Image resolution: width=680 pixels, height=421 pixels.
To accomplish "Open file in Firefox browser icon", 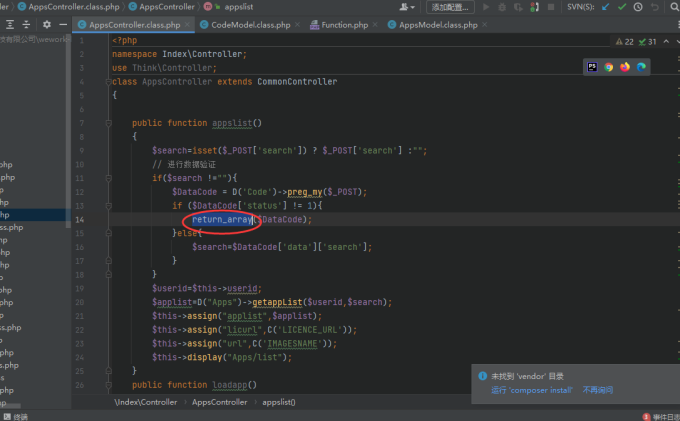I will (625, 67).
